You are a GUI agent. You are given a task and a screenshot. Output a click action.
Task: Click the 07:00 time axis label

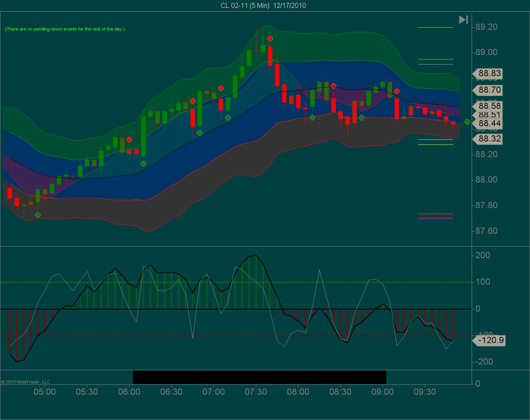[x=214, y=392]
